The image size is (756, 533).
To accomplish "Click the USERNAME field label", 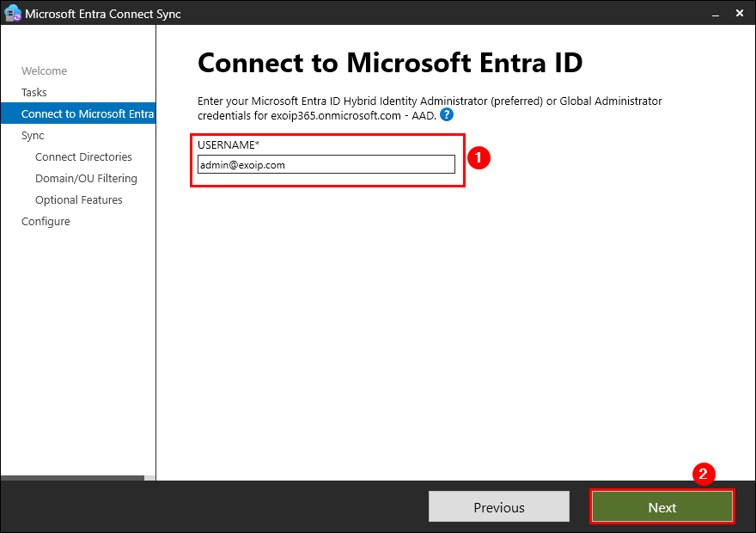I will (228, 144).
